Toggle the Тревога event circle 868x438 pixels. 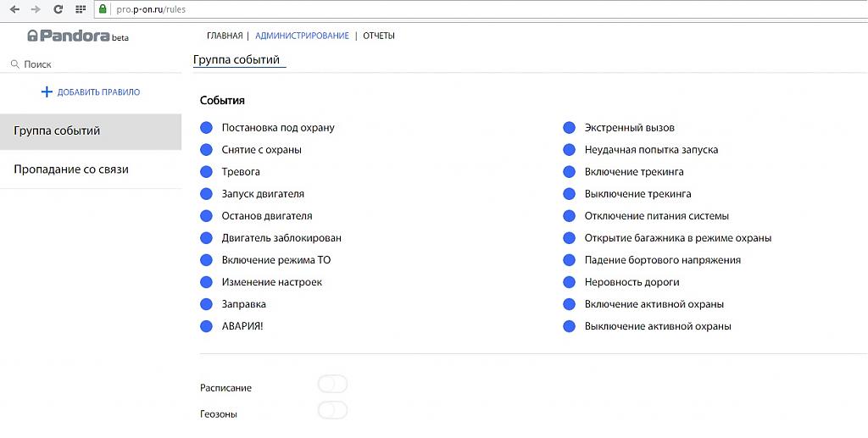pyautogui.click(x=206, y=172)
